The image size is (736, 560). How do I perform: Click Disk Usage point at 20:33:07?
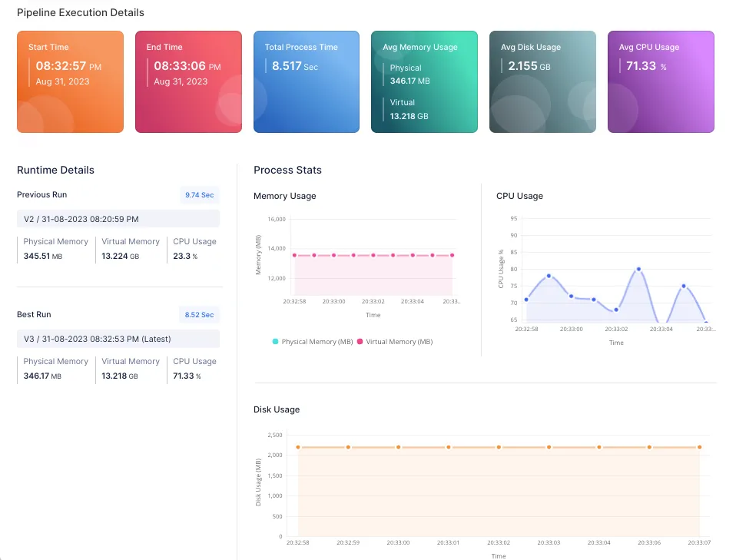coord(699,447)
